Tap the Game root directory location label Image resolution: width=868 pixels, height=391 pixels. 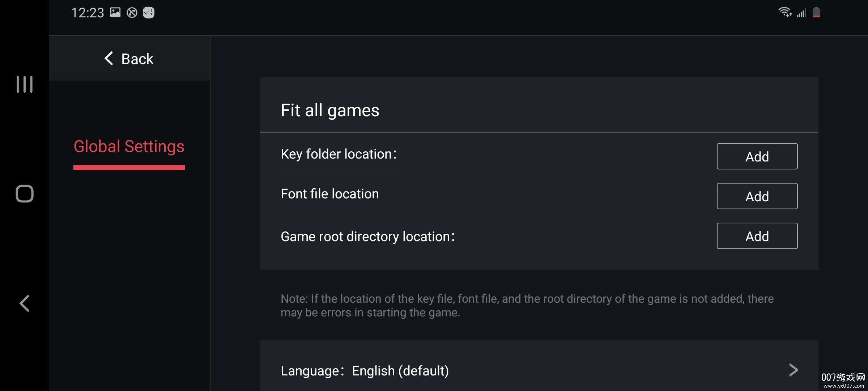click(368, 237)
